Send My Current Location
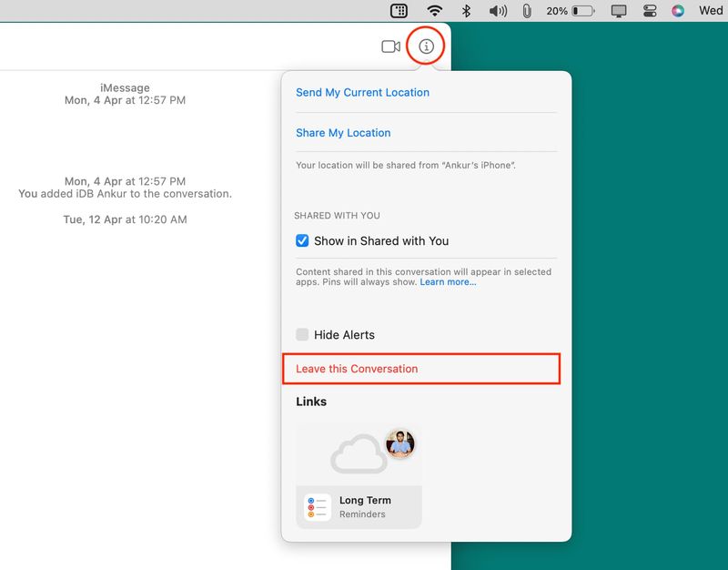728x570 pixels. coord(362,93)
